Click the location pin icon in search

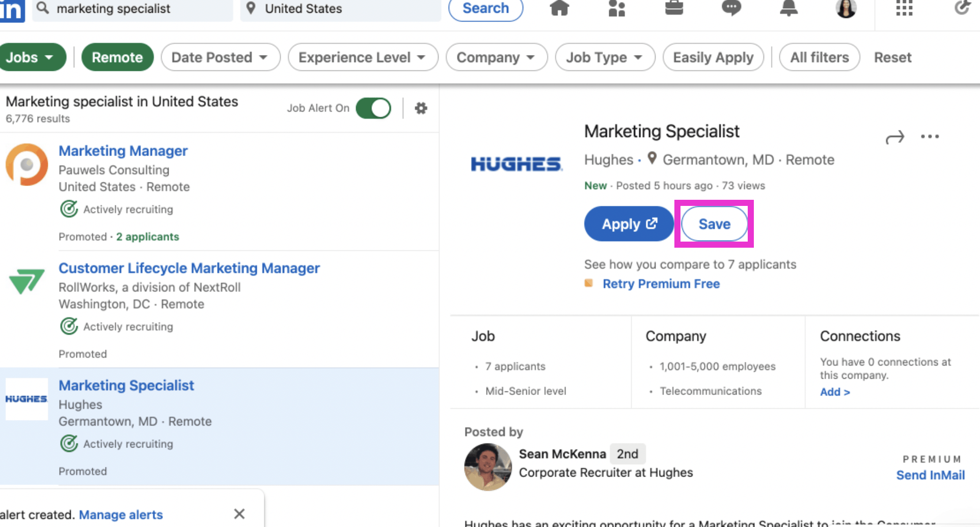coord(251,8)
